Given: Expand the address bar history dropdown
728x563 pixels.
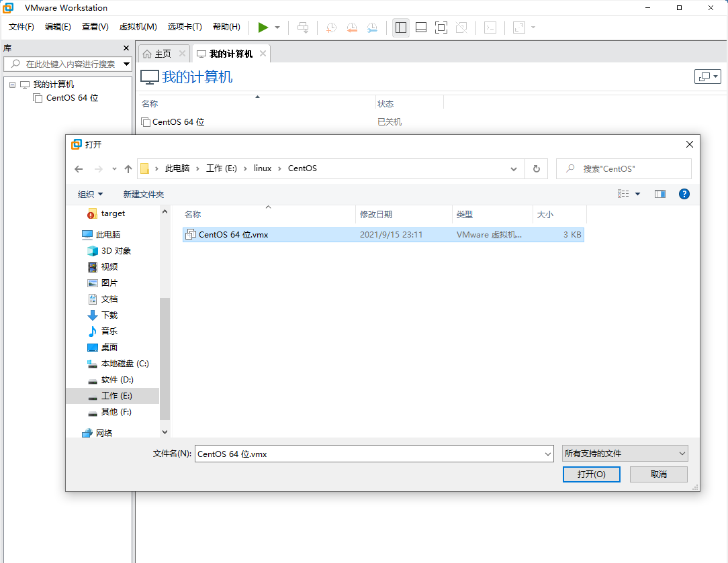Looking at the screenshot, I should point(514,169).
